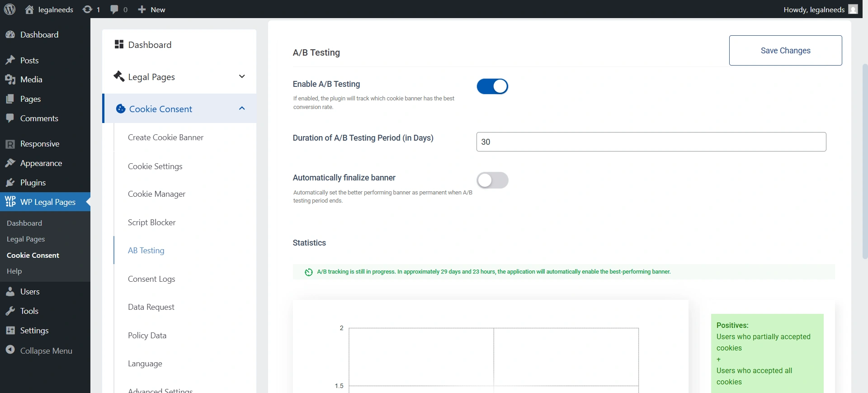Open the Users menu

(x=30, y=292)
